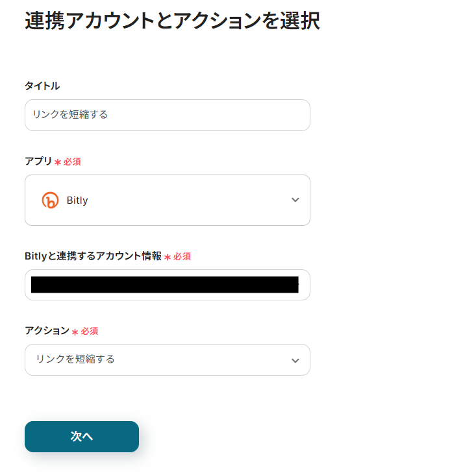Click the red asterisk next to アカウント情報
This screenshot has width=476, height=473.
point(168,257)
